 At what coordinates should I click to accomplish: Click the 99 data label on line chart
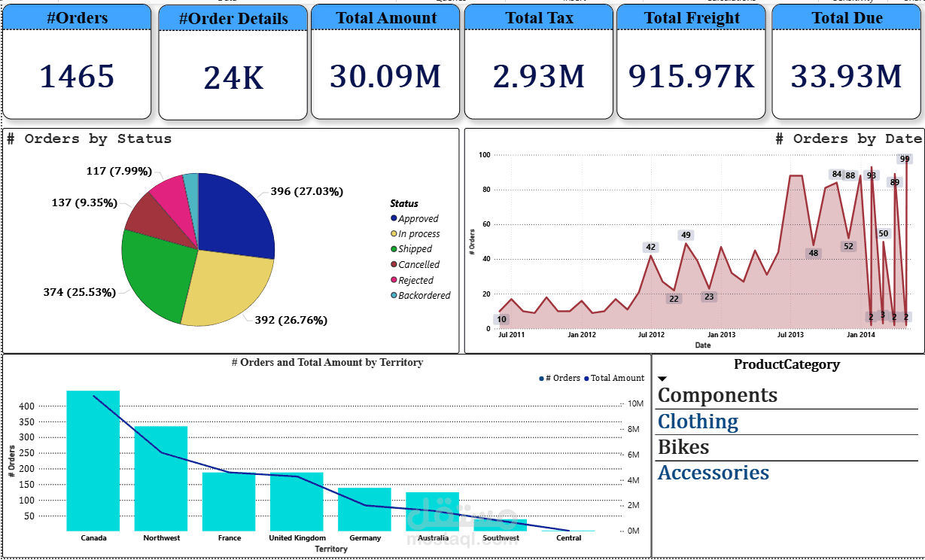(905, 159)
